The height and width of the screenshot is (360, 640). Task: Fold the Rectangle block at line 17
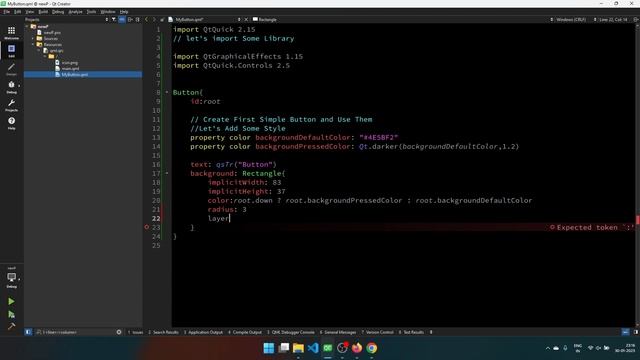point(167,173)
